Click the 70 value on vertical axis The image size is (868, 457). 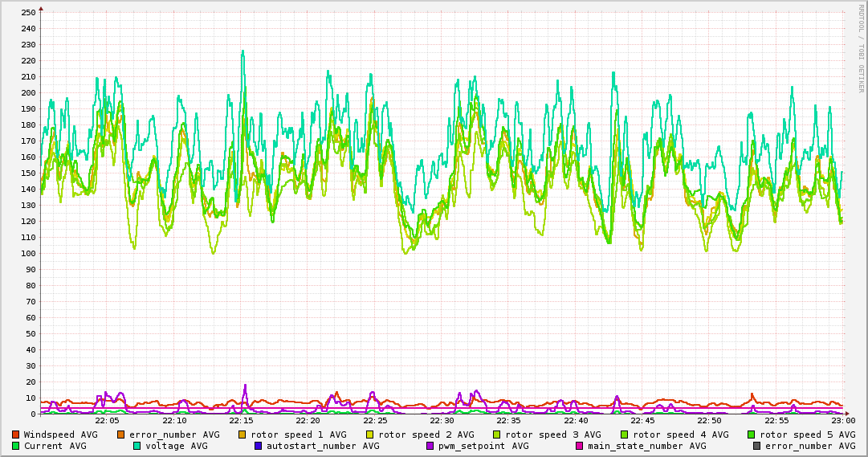[x=31, y=301]
